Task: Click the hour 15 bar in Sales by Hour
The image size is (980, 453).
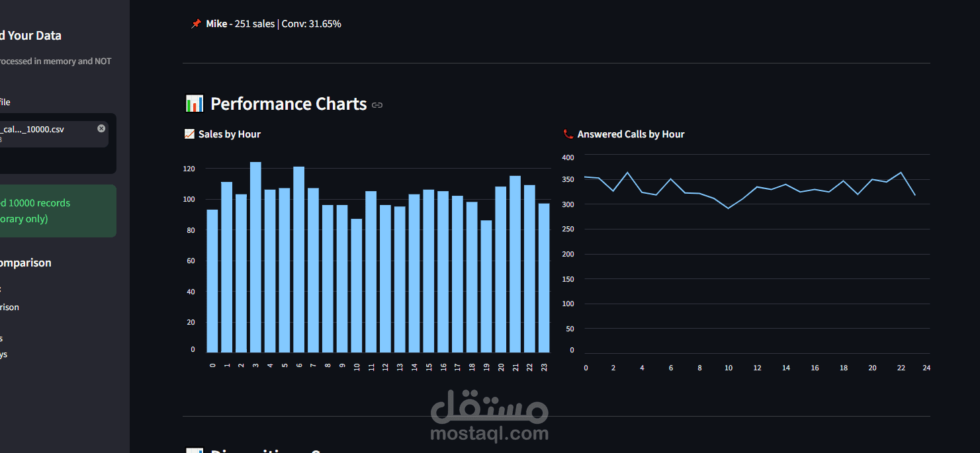Action: point(429,271)
